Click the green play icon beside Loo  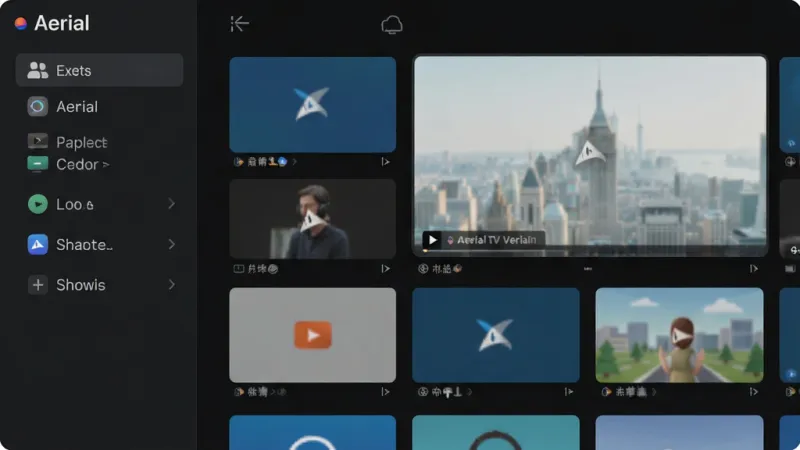(37, 204)
